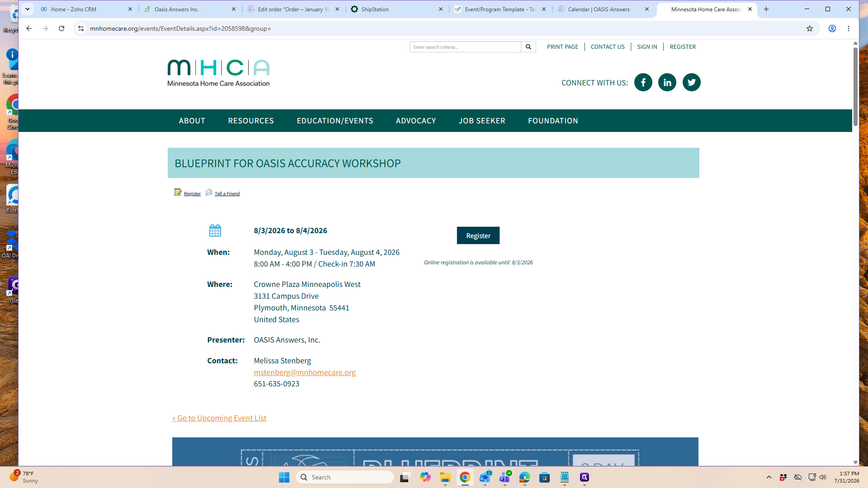Close the ShipStation tab
Screen dimensions: 868x488
pos(441,9)
